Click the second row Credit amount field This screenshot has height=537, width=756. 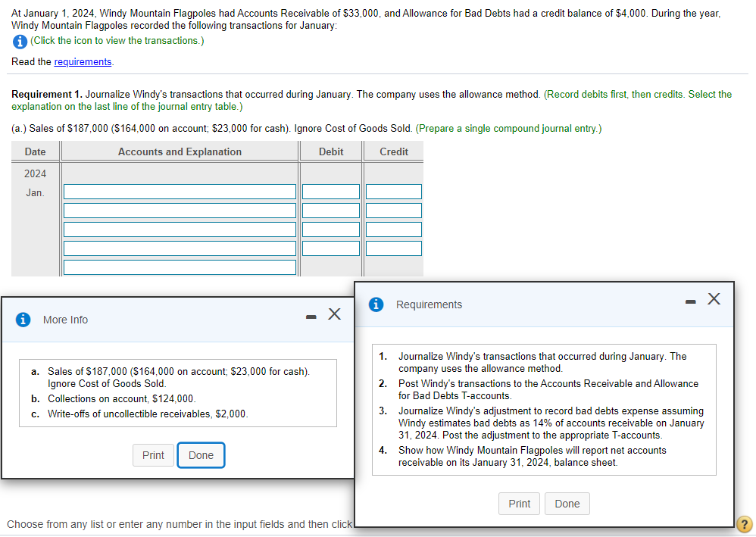click(393, 211)
